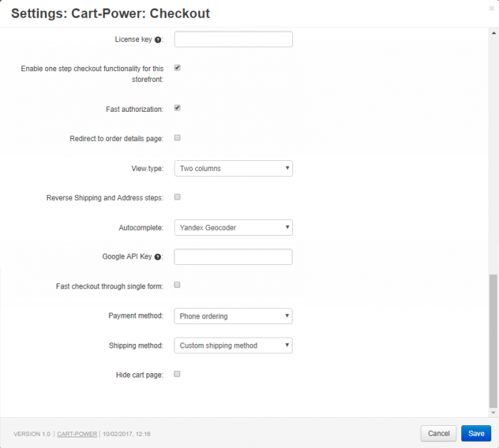Focus the Google API Key input field
The width and height of the screenshot is (499, 448).
pos(233,257)
